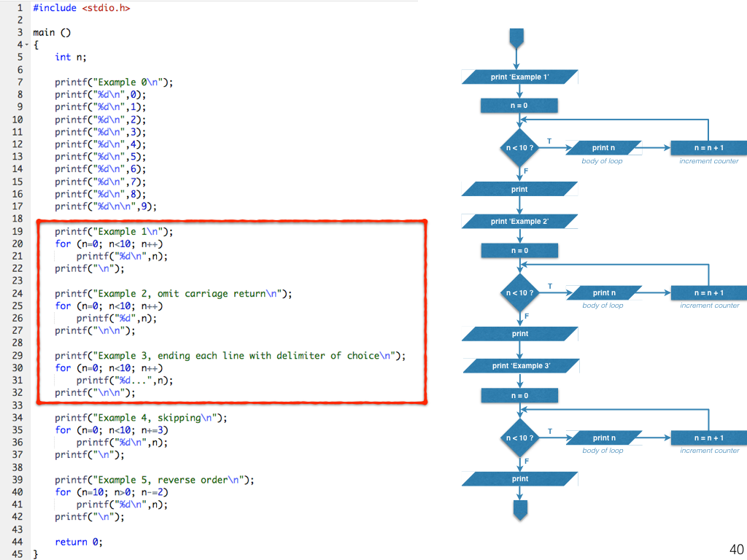
Task: Select the 'print Example 2' flowchart block
Action: 519,221
